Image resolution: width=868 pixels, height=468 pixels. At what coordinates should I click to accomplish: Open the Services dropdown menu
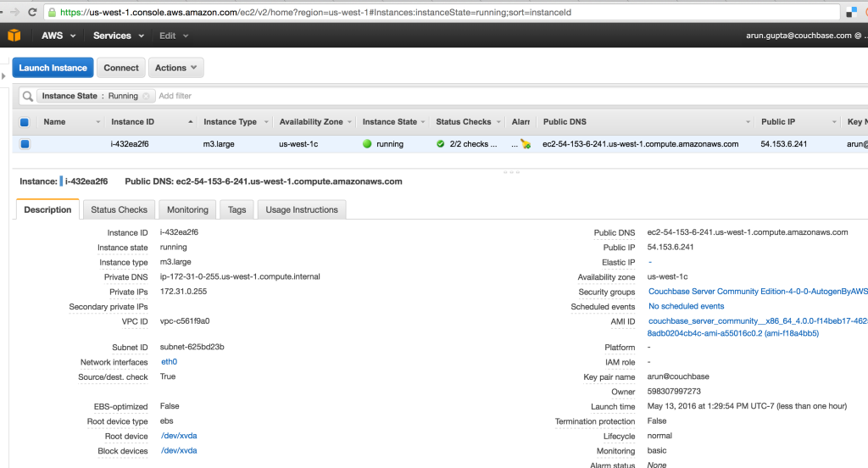click(x=119, y=36)
